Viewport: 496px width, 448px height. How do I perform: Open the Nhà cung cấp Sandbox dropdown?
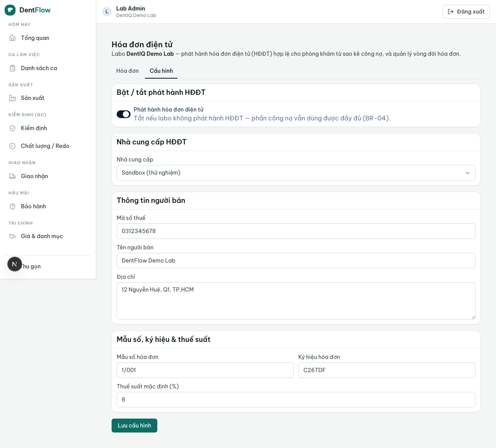pos(296,173)
